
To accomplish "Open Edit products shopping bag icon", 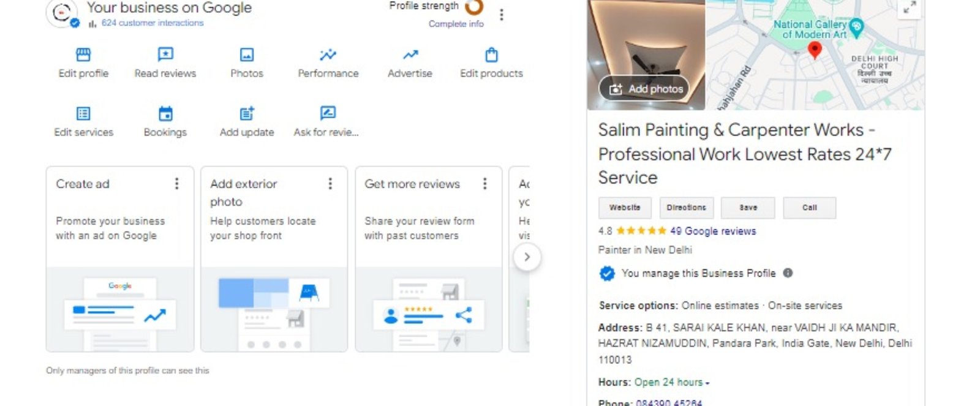I will point(491,55).
